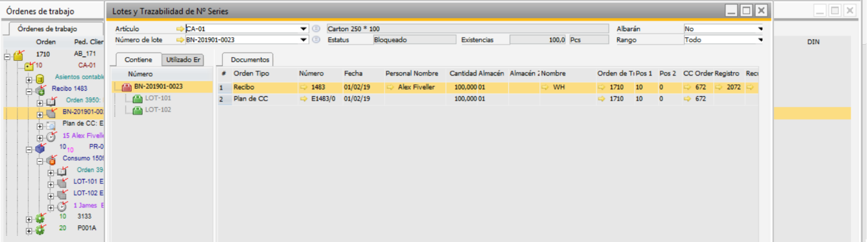Viewport: 868px width, 242px height.
Task: Open the Albarán dropdown showing No
Action: [760, 29]
